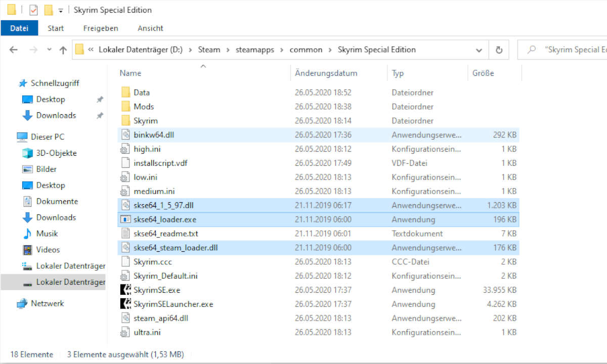Click the skse64_steam_loader.dll file icon

[x=125, y=248]
